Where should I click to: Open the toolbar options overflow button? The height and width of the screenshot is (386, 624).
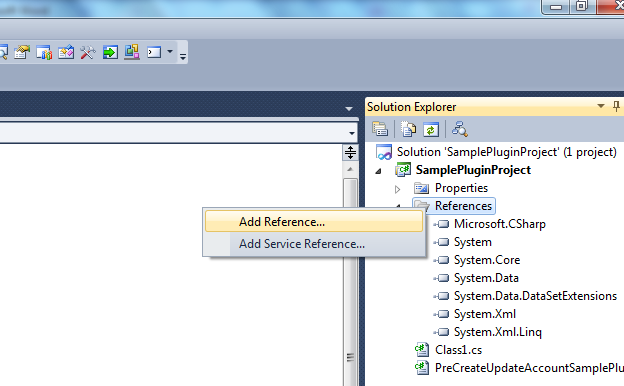(x=183, y=57)
